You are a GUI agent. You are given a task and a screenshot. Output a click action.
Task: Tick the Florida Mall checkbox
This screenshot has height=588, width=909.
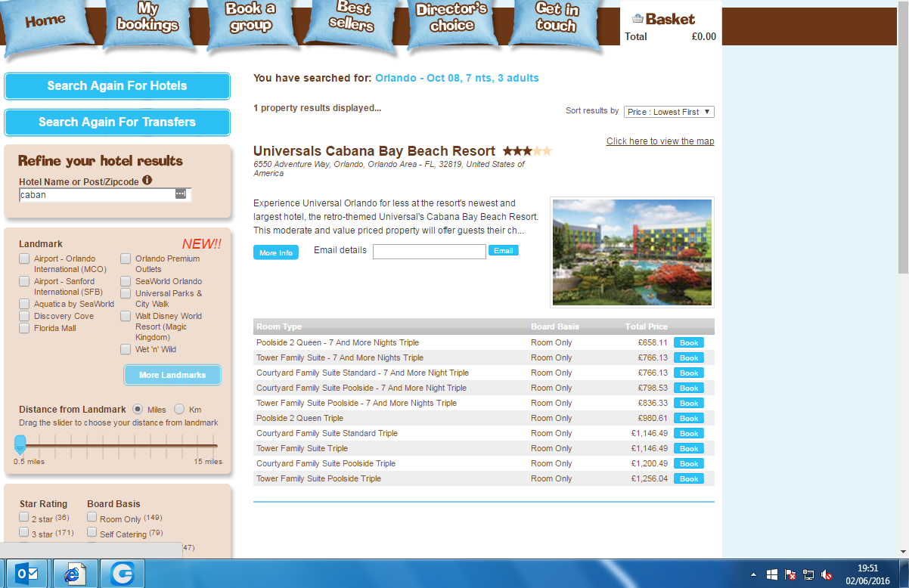tap(24, 328)
